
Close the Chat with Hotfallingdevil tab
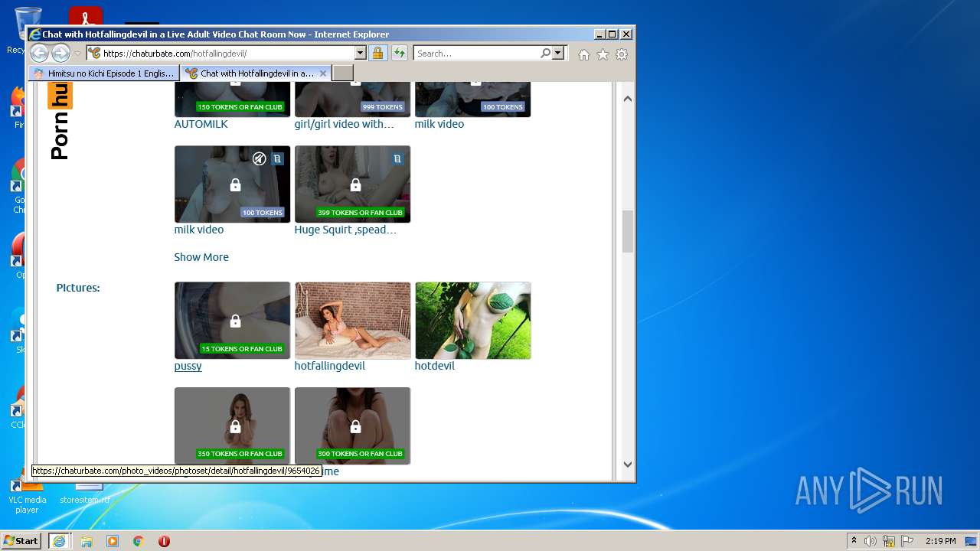coord(323,73)
